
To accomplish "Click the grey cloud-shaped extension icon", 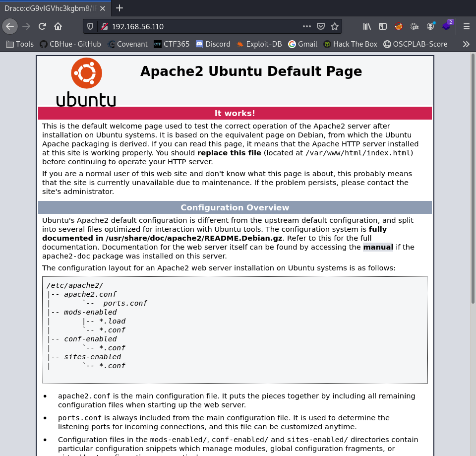I will [415, 26].
